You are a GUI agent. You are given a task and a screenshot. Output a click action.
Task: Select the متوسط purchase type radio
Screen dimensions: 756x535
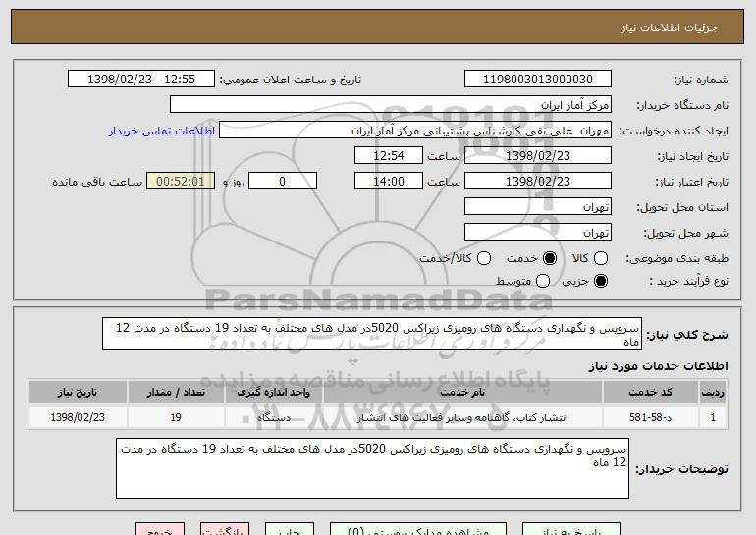(x=543, y=281)
